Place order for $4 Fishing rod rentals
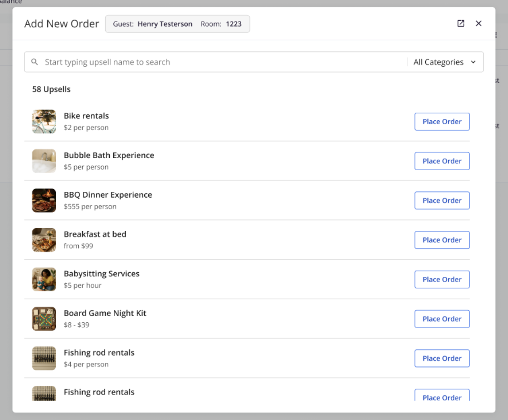The image size is (508, 420). coord(442,358)
